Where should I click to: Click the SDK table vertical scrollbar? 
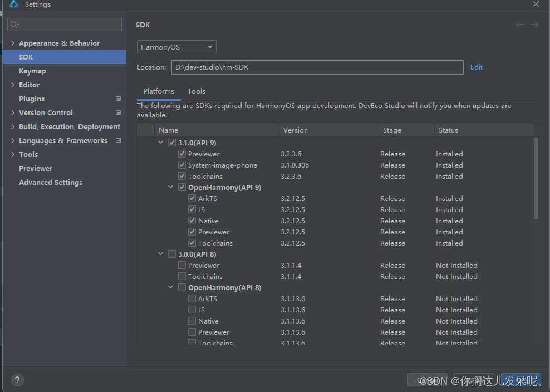click(536, 178)
